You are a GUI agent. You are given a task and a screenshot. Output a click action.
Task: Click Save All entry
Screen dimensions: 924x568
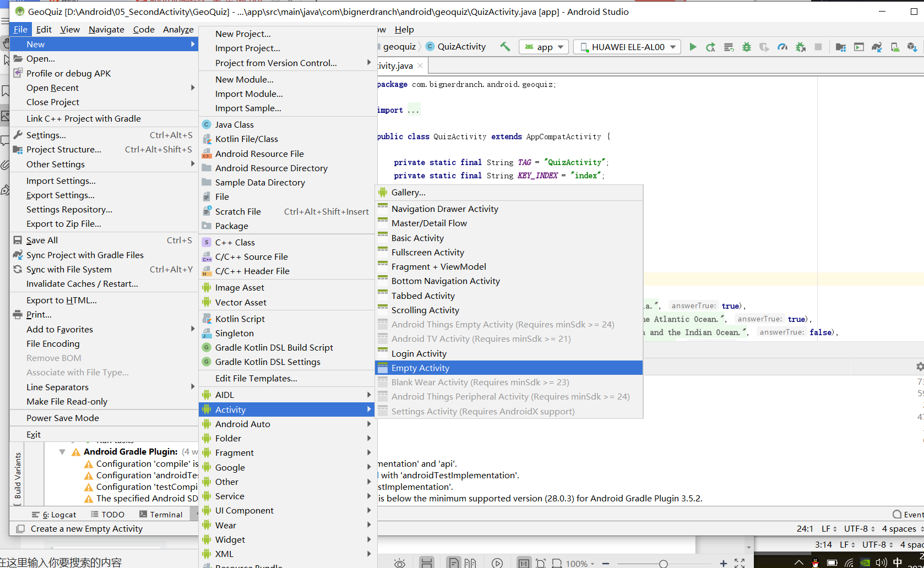(x=104, y=240)
